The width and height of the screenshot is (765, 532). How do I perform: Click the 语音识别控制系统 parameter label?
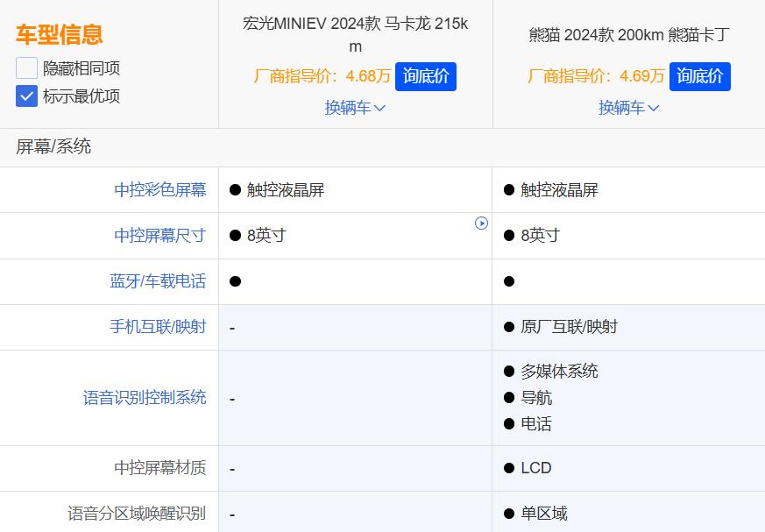pyautogui.click(x=145, y=398)
